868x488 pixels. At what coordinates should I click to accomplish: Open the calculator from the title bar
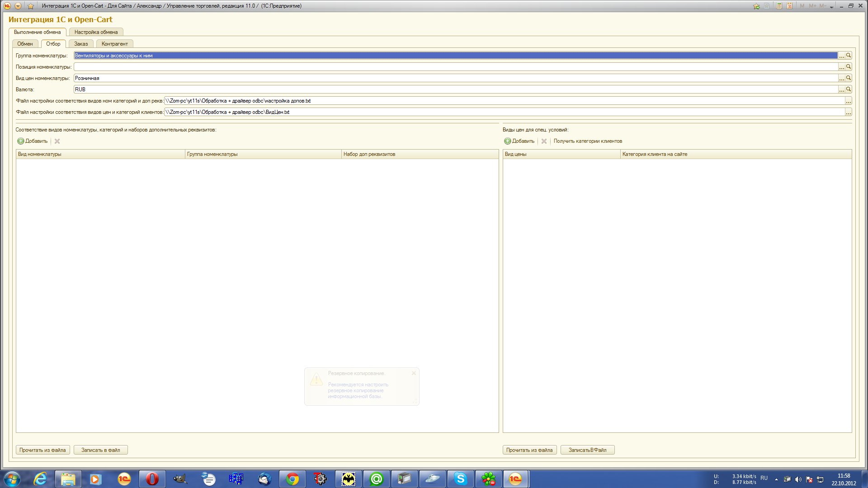(779, 6)
